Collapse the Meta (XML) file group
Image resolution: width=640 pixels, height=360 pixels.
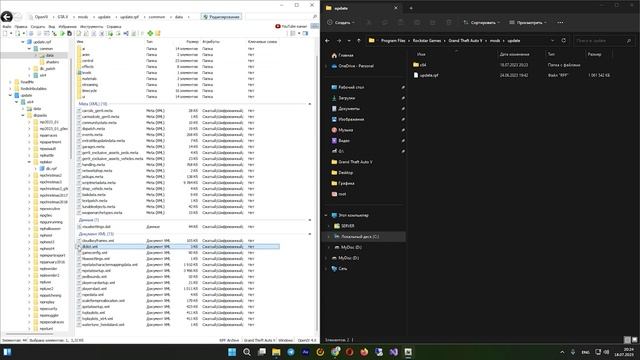coord(309,104)
